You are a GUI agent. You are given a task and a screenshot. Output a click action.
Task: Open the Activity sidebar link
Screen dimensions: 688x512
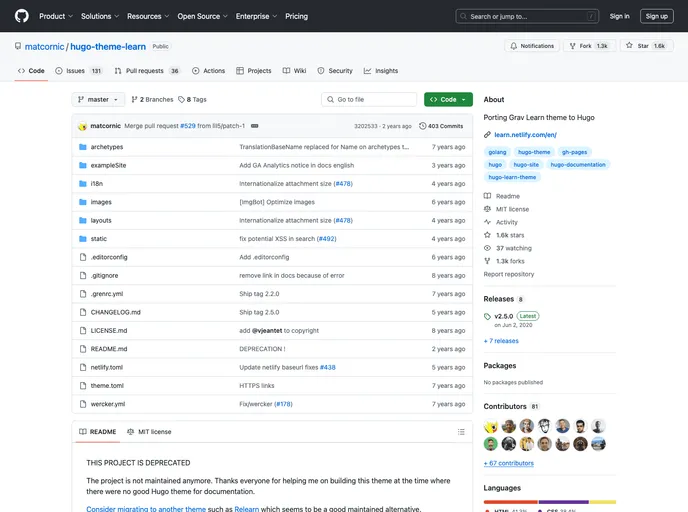(501, 222)
